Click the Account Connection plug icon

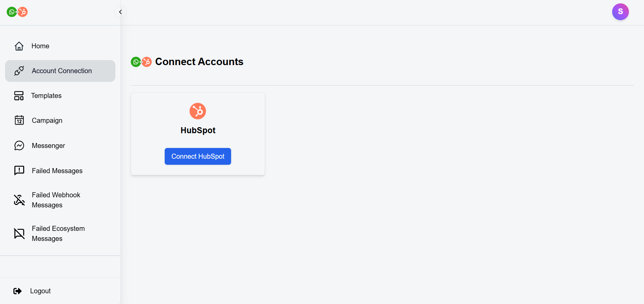[19, 71]
